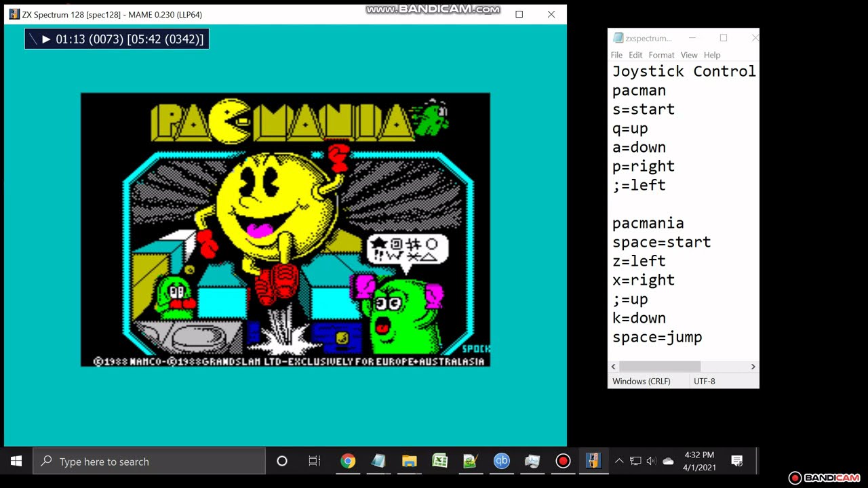Toggle the speaker volume in the system tray

tap(651, 462)
